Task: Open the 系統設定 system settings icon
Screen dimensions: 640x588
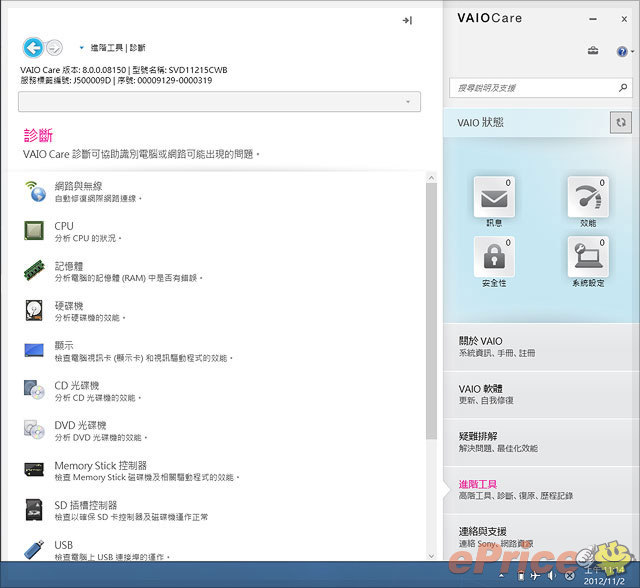Action: tap(587, 257)
